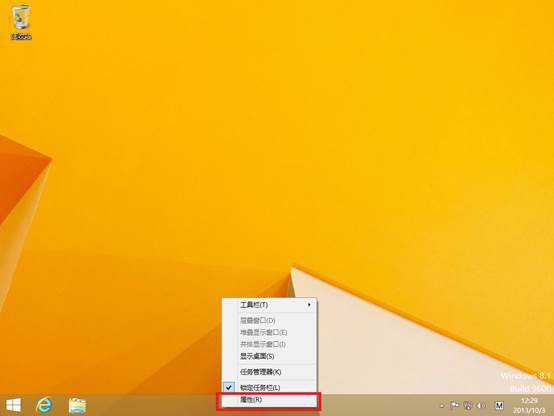
Task: Open the Recycle Bin desktop icon
Action: pos(21,22)
